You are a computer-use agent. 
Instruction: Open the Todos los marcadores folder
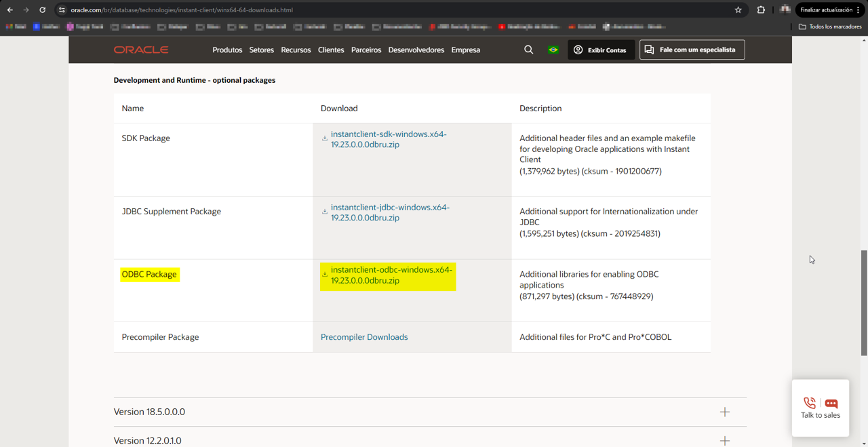(830, 26)
